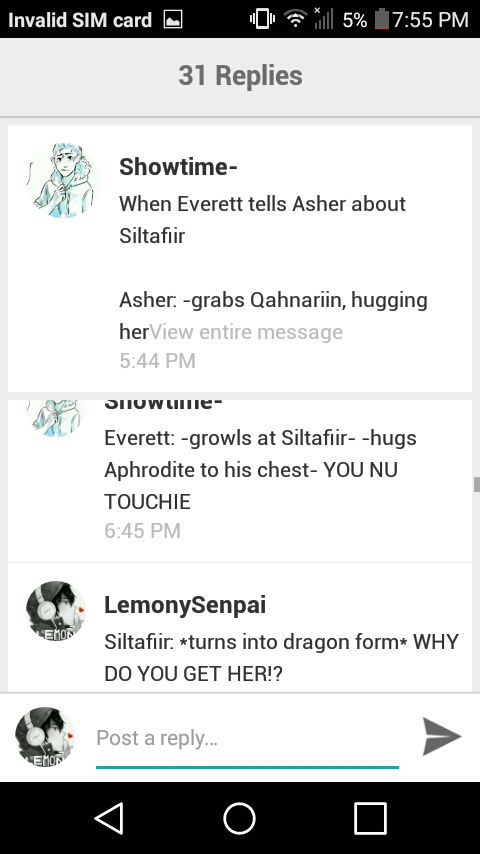Image resolution: width=480 pixels, height=854 pixels.
Task: Open the Showtime- username in top post
Action: (x=178, y=167)
